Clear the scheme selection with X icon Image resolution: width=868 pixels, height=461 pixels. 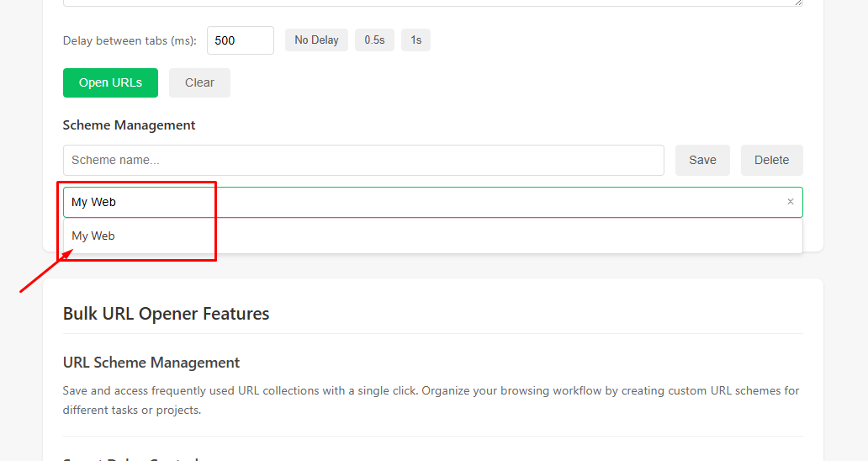[791, 201]
